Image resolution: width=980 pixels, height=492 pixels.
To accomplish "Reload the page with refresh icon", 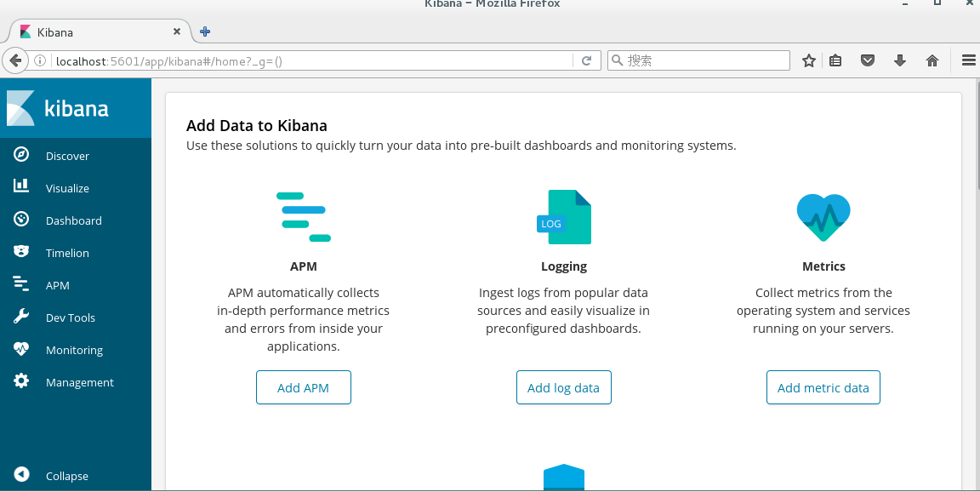I will pos(586,60).
